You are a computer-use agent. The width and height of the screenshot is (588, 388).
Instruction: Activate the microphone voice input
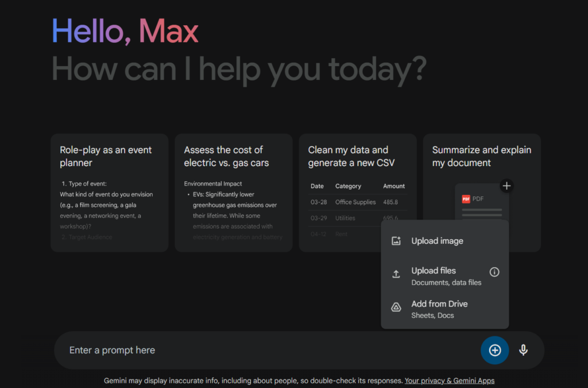[523, 350]
